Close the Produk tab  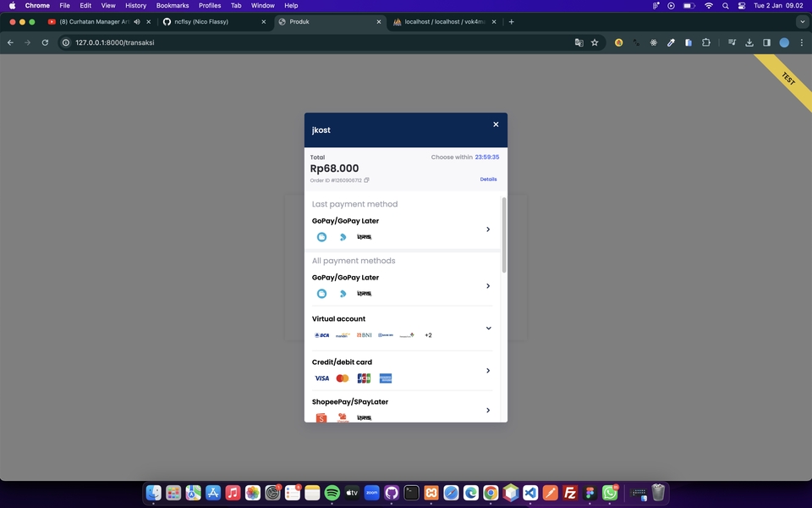tap(379, 22)
